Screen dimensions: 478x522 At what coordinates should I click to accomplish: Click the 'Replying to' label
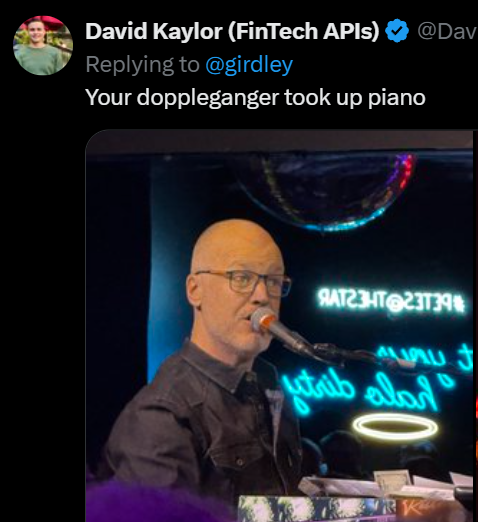tap(142, 64)
